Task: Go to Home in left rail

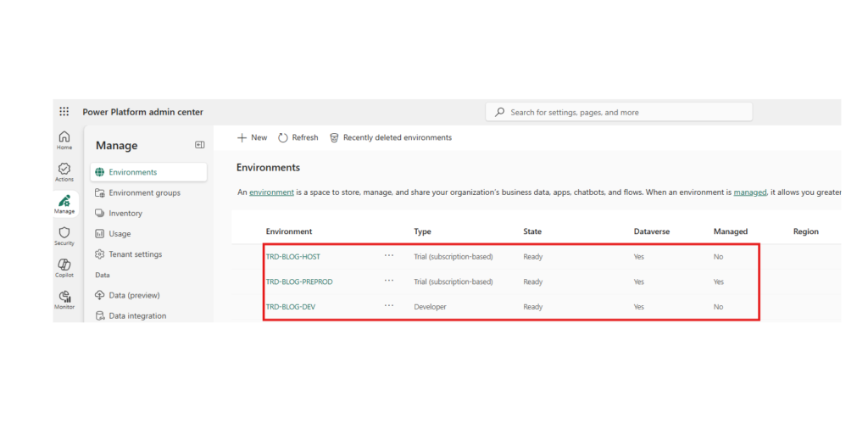Action: pyautogui.click(x=64, y=140)
